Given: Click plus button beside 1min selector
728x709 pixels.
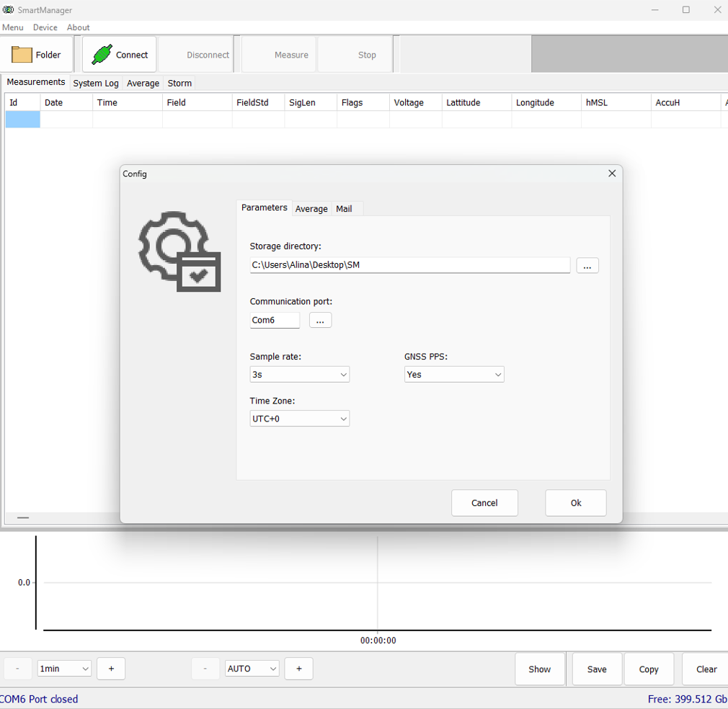Looking at the screenshot, I should pos(111,669).
